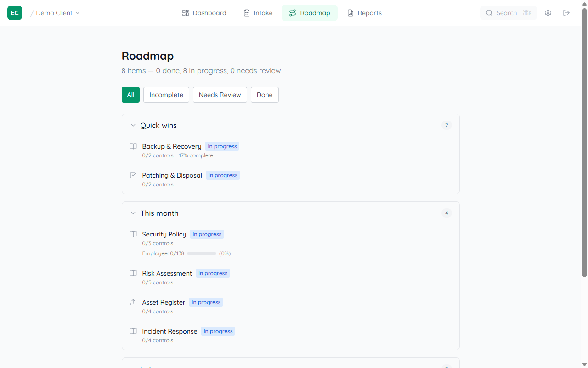Open the Dashboard view icon
Viewport: 588px width, 368px height.
click(x=185, y=13)
